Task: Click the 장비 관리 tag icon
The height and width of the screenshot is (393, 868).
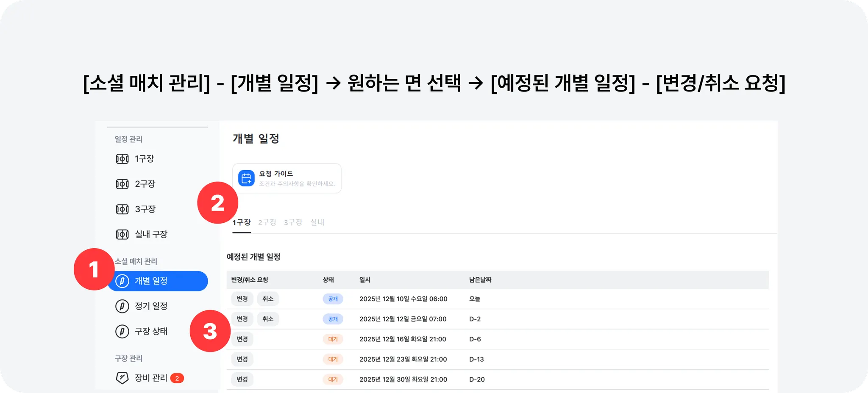Action: (122, 378)
